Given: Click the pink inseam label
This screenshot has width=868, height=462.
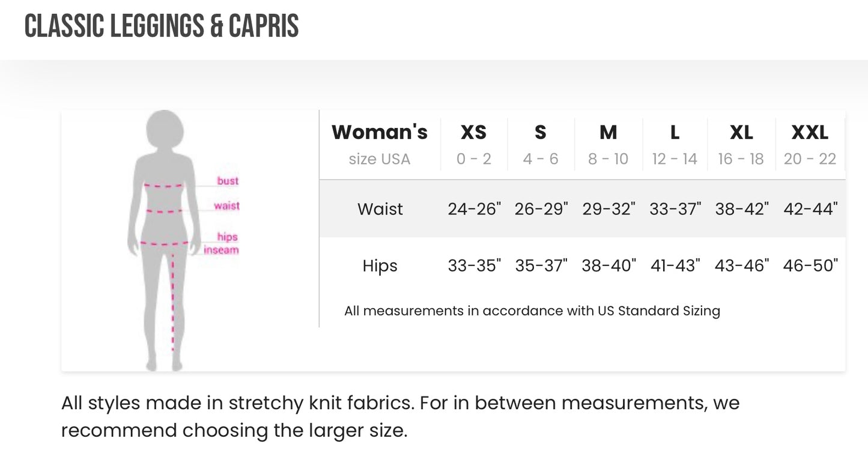Looking at the screenshot, I should point(221,250).
